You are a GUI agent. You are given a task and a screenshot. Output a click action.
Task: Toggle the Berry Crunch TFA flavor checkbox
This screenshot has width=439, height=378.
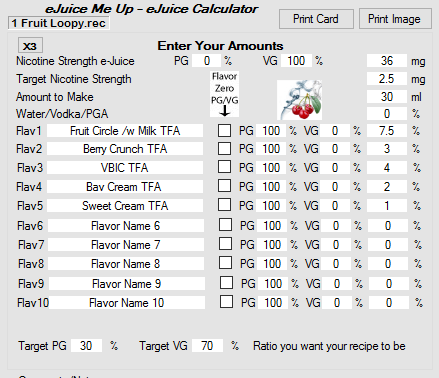point(224,148)
